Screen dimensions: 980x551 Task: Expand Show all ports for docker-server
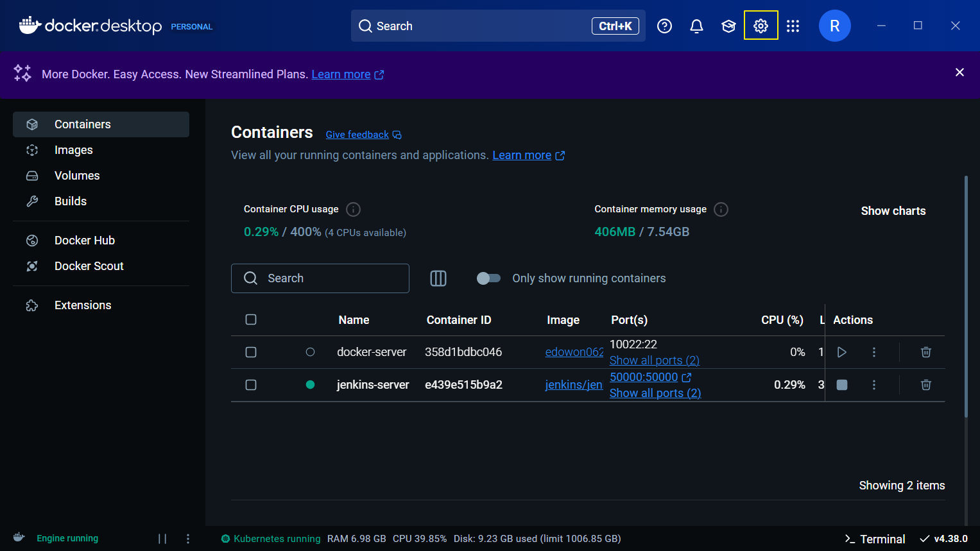[x=655, y=360]
